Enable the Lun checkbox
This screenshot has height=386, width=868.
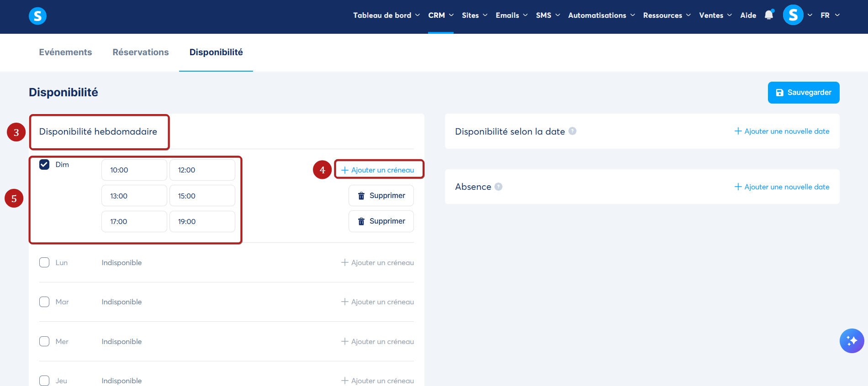click(44, 262)
